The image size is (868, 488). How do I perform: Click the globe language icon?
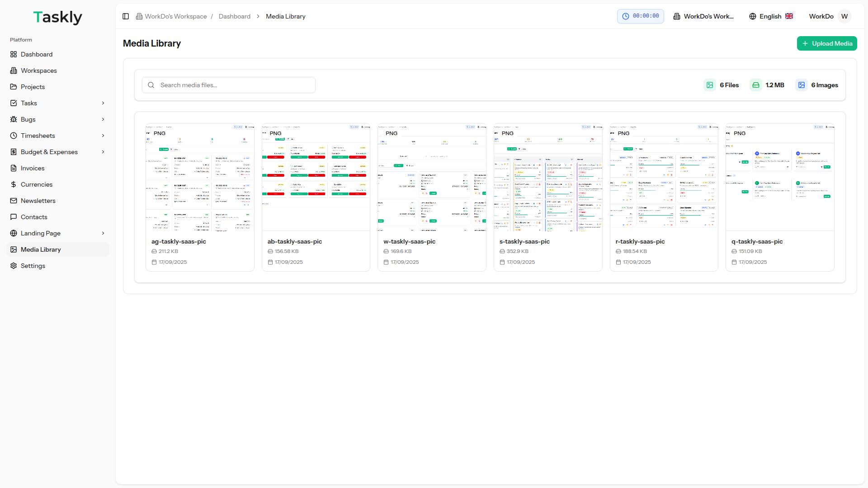(x=753, y=16)
